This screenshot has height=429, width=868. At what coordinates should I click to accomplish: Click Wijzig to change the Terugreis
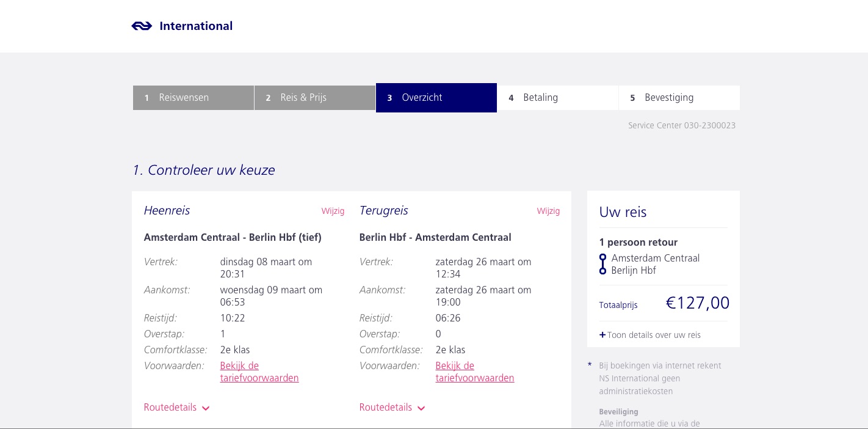tap(548, 211)
